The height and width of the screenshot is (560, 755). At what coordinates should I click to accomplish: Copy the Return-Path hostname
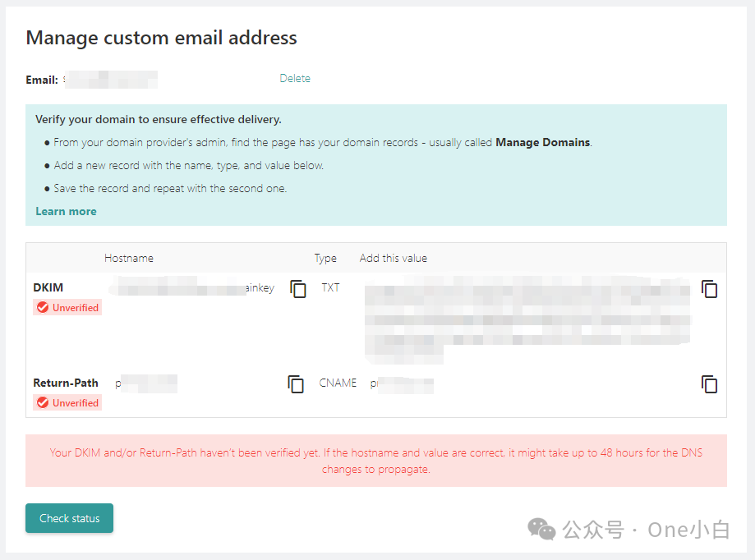[296, 384]
